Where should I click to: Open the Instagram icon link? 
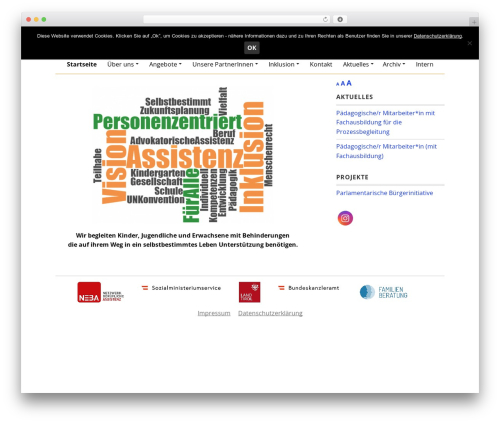coord(345,218)
